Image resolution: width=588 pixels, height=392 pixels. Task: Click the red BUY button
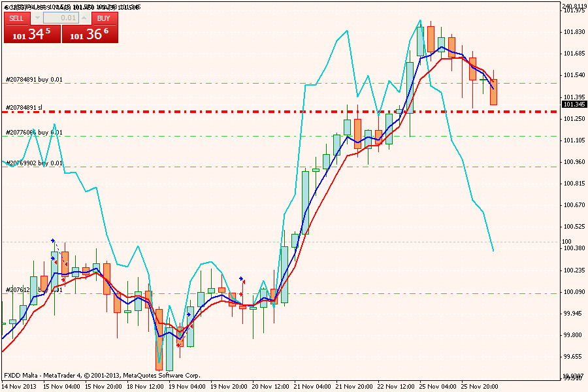coord(104,18)
